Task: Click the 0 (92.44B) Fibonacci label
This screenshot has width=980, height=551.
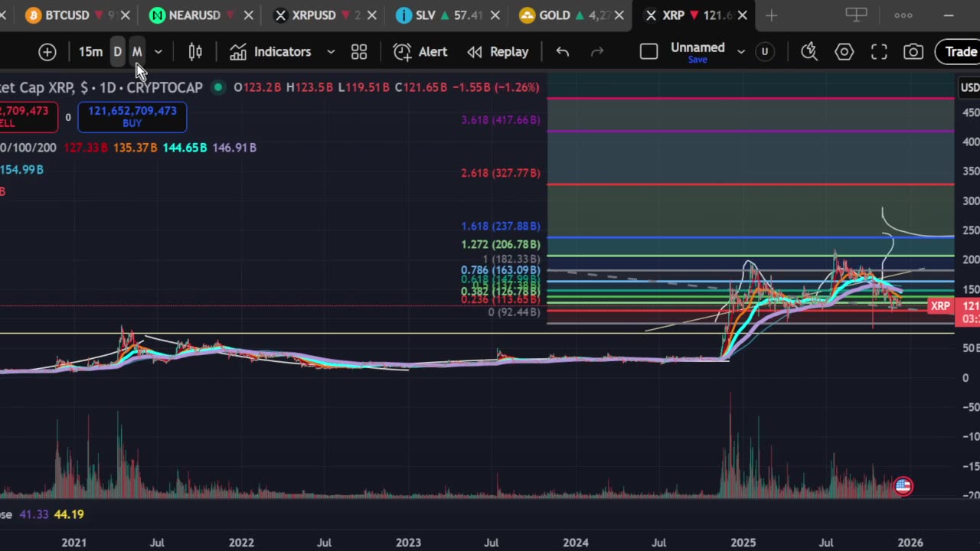Action: click(514, 312)
